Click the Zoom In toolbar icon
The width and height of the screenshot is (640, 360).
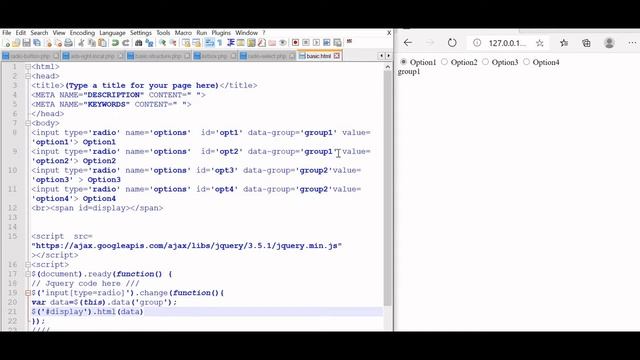point(162,42)
